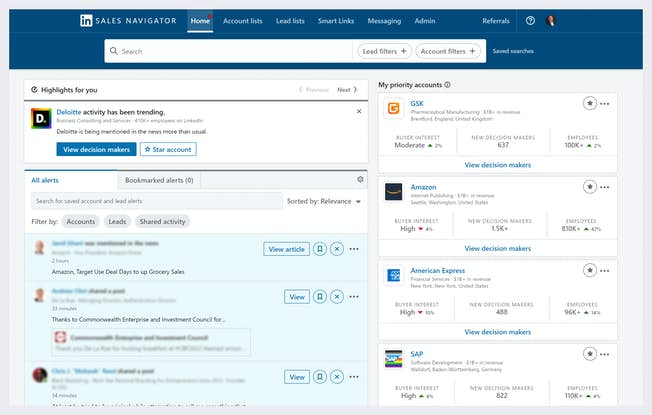Expand the Account filters option
The width and height of the screenshot is (652, 415).
[448, 51]
